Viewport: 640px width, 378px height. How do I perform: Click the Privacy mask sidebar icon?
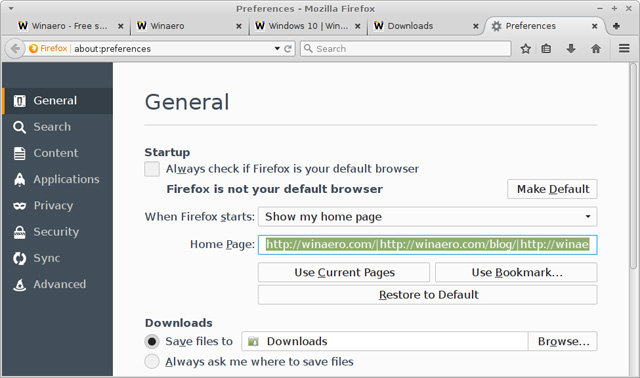pyautogui.click(x=19, y=206)
